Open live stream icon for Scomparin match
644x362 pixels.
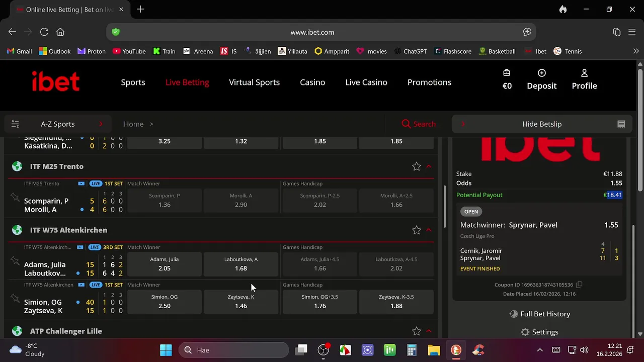[x=82, y=184]
